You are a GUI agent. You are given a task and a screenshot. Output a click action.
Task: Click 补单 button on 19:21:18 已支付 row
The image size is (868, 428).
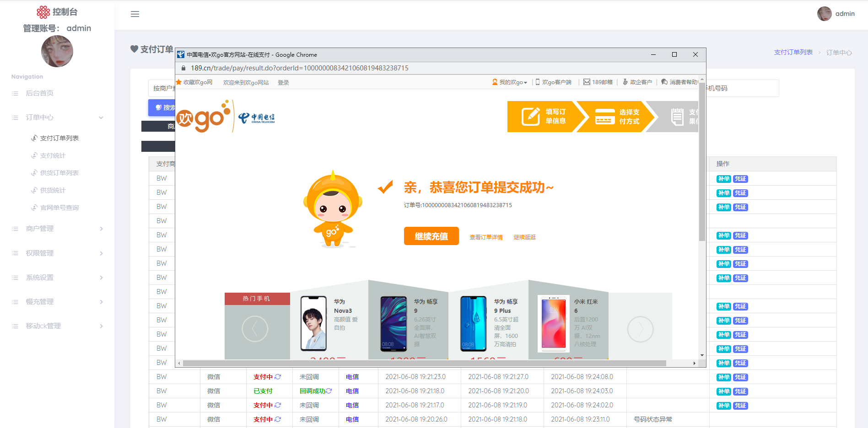[x=724, y=391]
